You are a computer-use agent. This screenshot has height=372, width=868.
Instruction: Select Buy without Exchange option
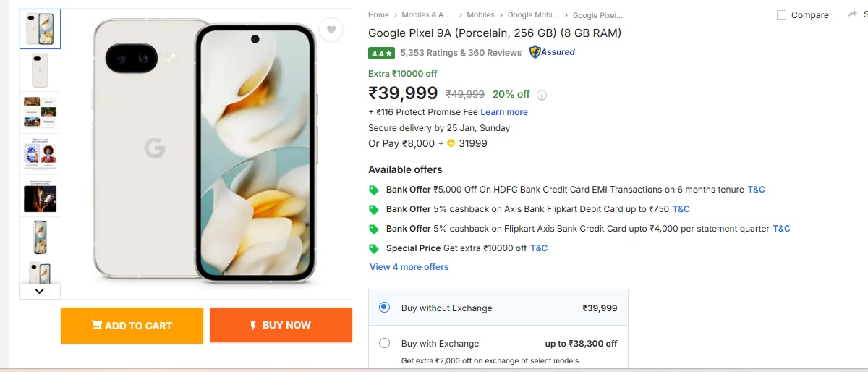click(385, 308)
